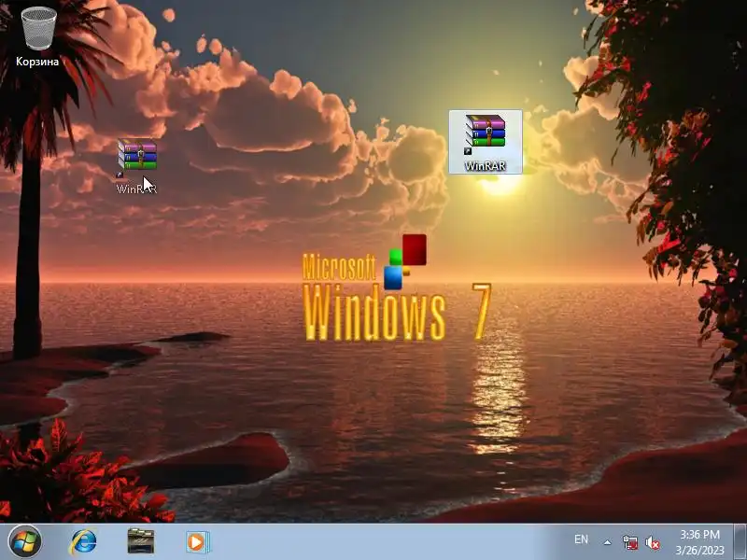The width and height of the screenshot is (747, 560).
Task: Select the faded WinRAR shortcut under the cursor
Action: [x=137, y=166]
